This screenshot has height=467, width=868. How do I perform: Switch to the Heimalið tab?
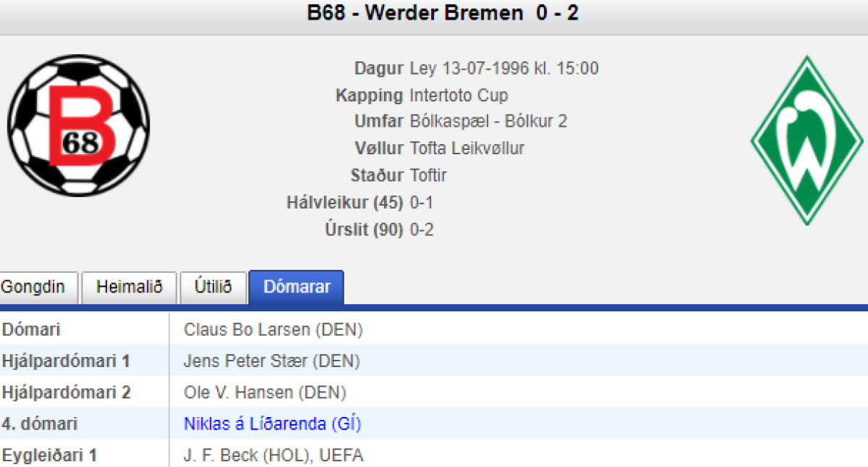130,287
